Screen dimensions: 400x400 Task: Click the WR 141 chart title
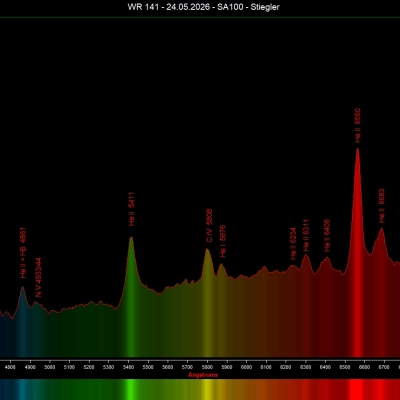(204, 7)
